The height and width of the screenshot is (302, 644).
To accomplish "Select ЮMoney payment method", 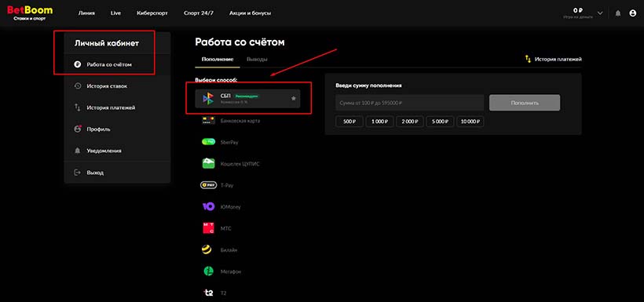I will [247, 207].
